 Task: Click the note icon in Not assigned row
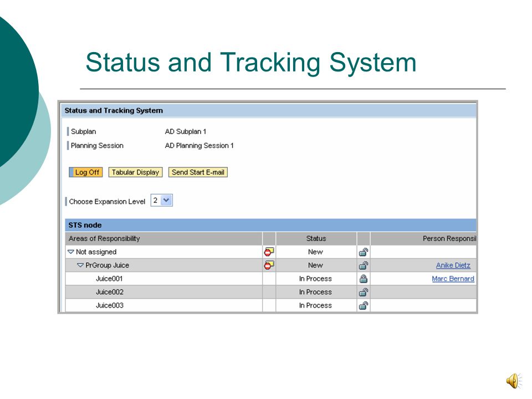click(269, 252)
